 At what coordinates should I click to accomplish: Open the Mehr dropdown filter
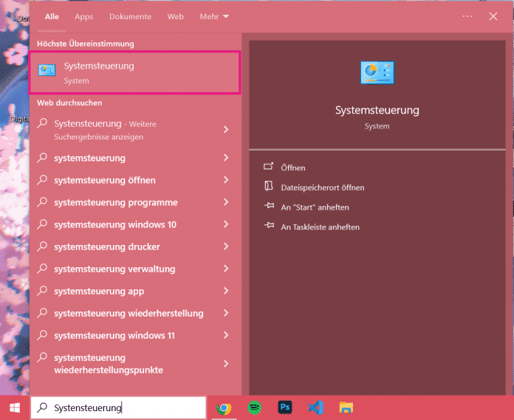pyautogui.click(x=214, y=16)
